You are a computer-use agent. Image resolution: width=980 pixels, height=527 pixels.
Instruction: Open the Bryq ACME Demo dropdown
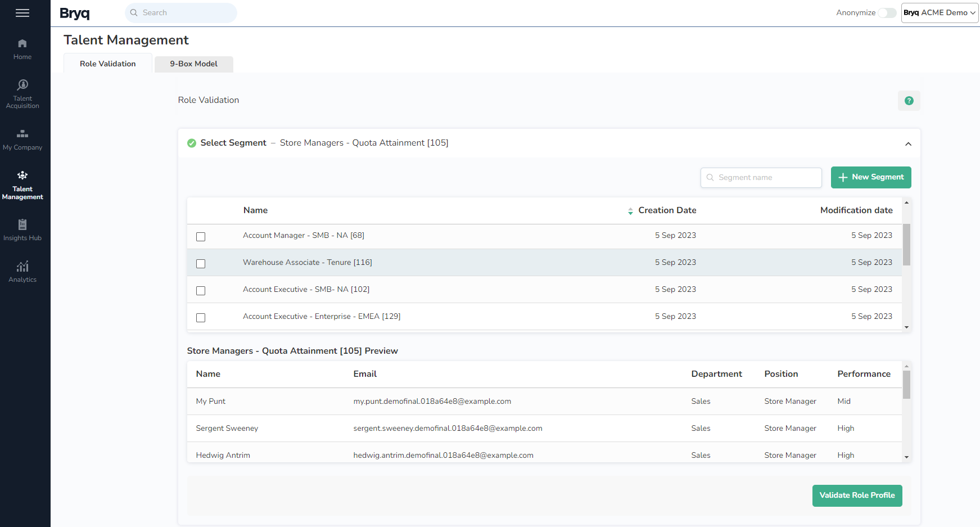[x=939, y=13]
